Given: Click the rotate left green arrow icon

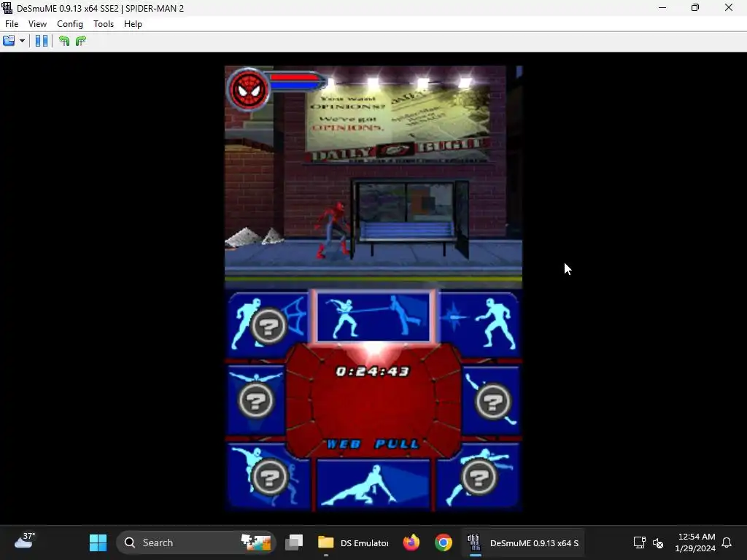Looking at the screenshot, I should [x=64, y=41].
